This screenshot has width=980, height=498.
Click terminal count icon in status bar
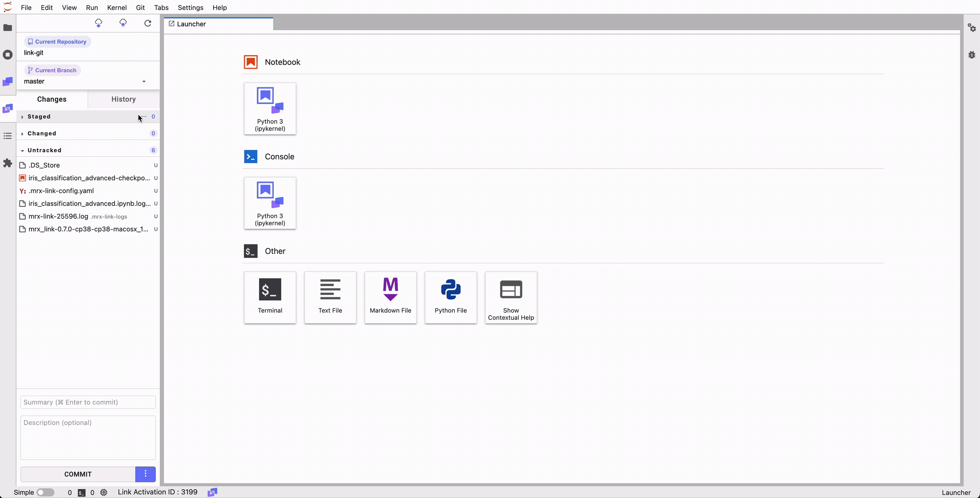click(x=82, y=493)
